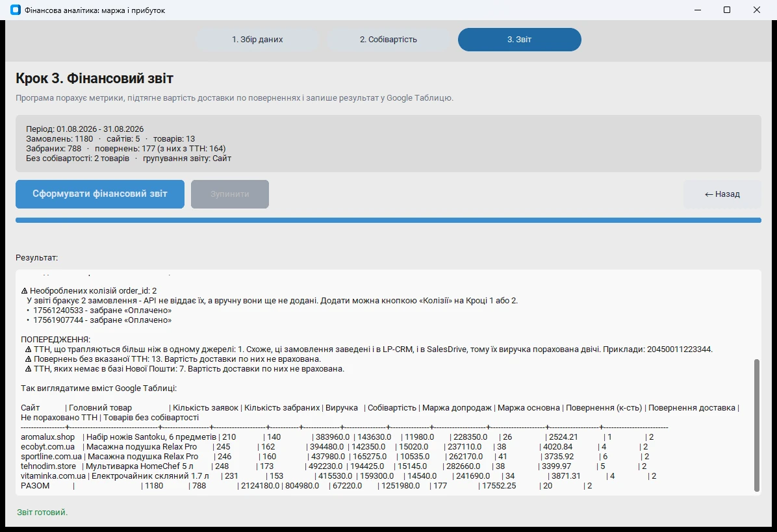Close the Фінансова аналітика window
The height and width of the screenshot is (532, 777).
click(x=757, y=10)
